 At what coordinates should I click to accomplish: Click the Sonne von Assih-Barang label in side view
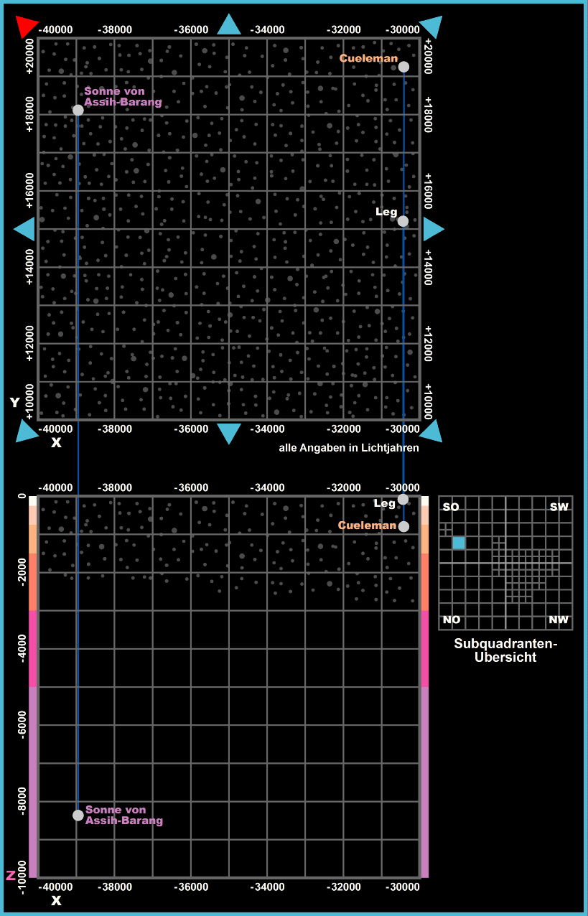pyautogui.click(x=123, y=815)
